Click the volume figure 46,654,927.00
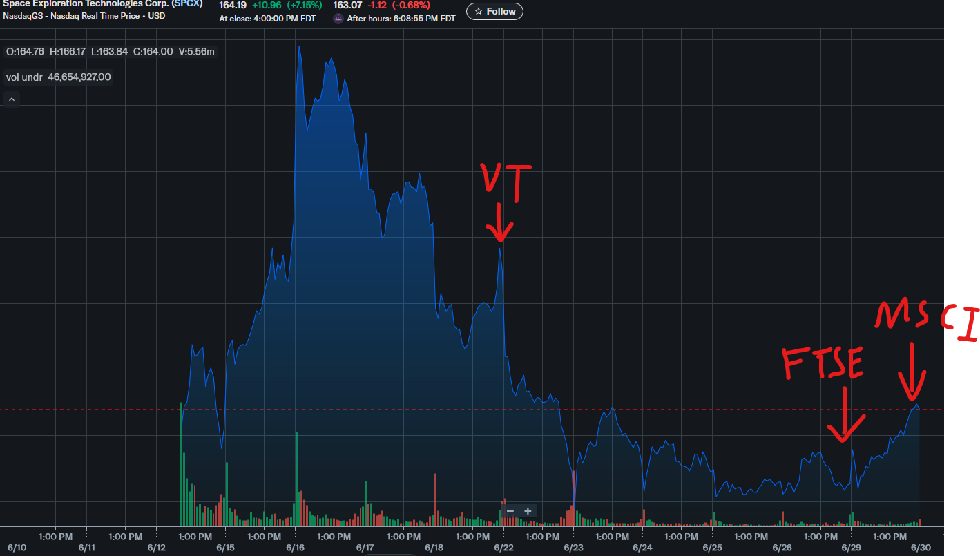980x556 pixels. (79, 77)
